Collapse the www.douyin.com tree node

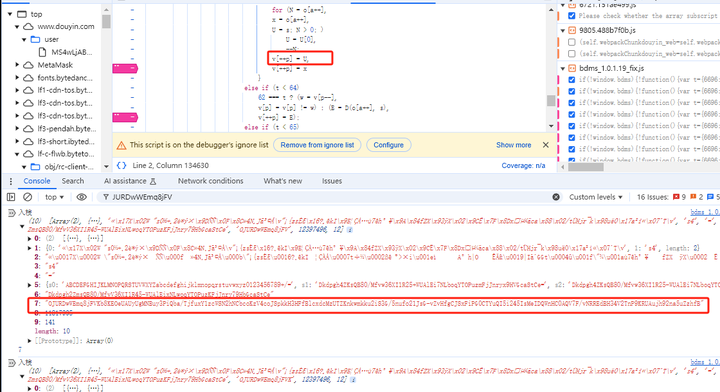point(17,27)
